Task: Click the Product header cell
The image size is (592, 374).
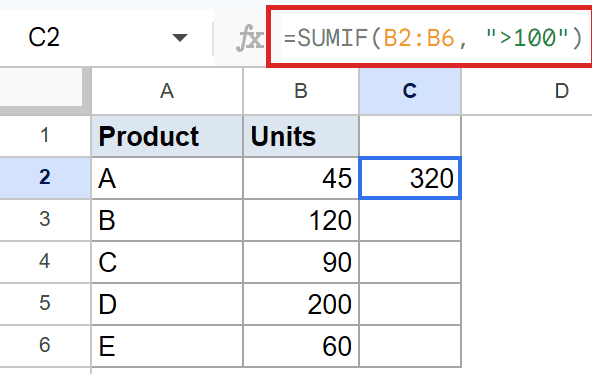Action: pyautogui.click(x=167, y=136)
